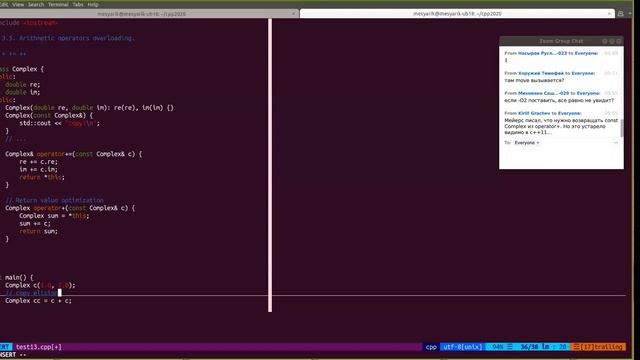Screen dimensions: 640x360
Task: Click the 'Complex sum = *this;' line
Action: [54, 216]
